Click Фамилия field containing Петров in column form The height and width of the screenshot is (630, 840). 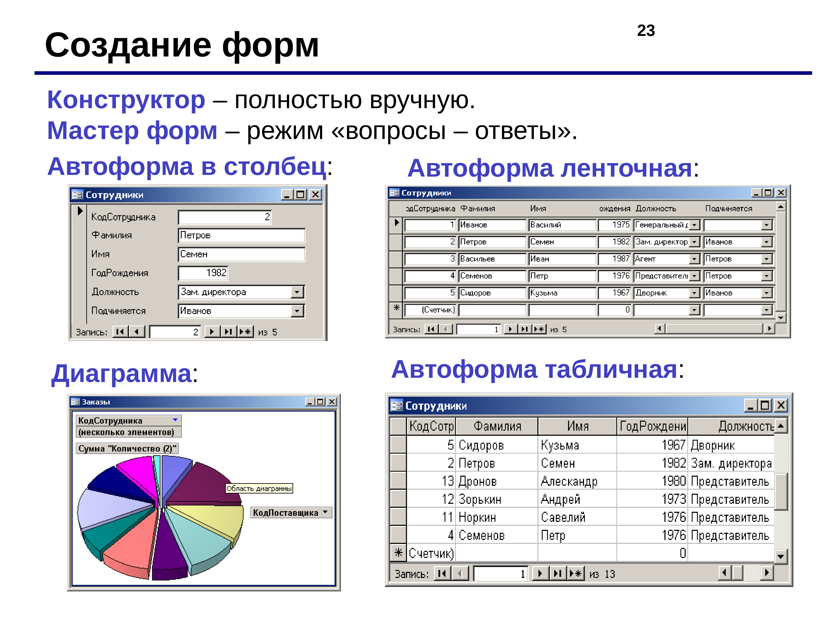[x=241, y=235]
